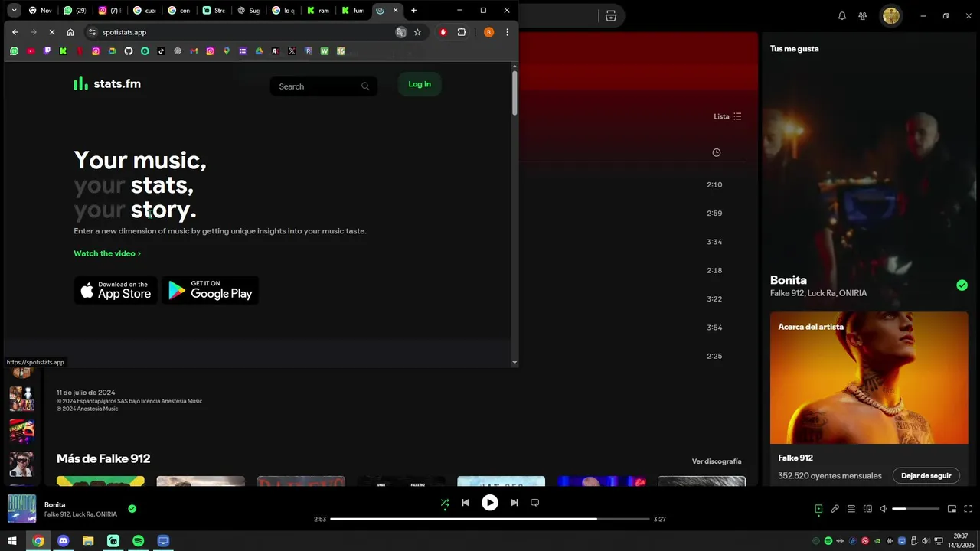Screen dimensions: 980x551
Task: Open Google Drive bookmark in bookmarks bar
Action: coord(260,51)
